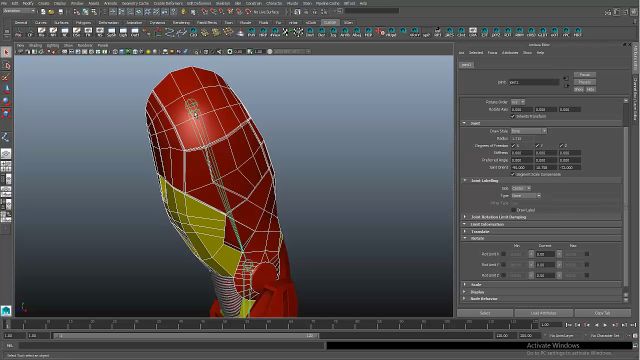Activate the Move tool in toolbox
This screenshot has height=360, width=640.
[x=6, y=89]
